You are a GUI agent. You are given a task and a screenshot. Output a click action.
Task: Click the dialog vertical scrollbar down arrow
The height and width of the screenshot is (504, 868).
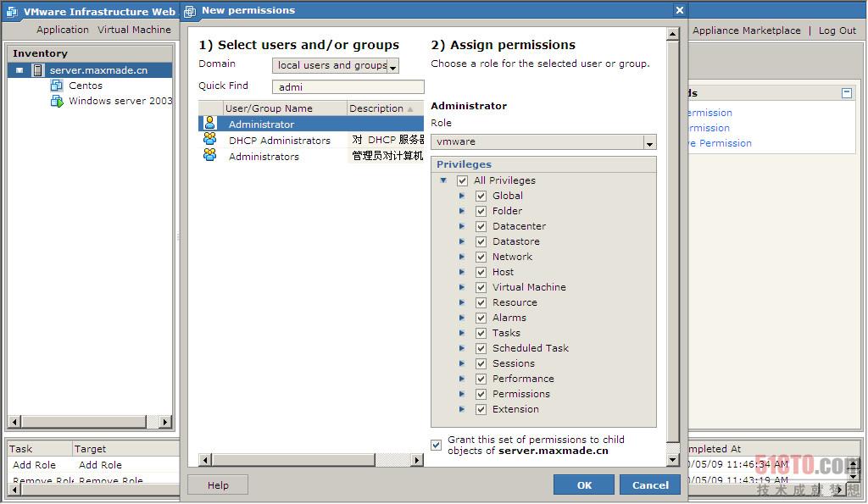coord(672,460)
